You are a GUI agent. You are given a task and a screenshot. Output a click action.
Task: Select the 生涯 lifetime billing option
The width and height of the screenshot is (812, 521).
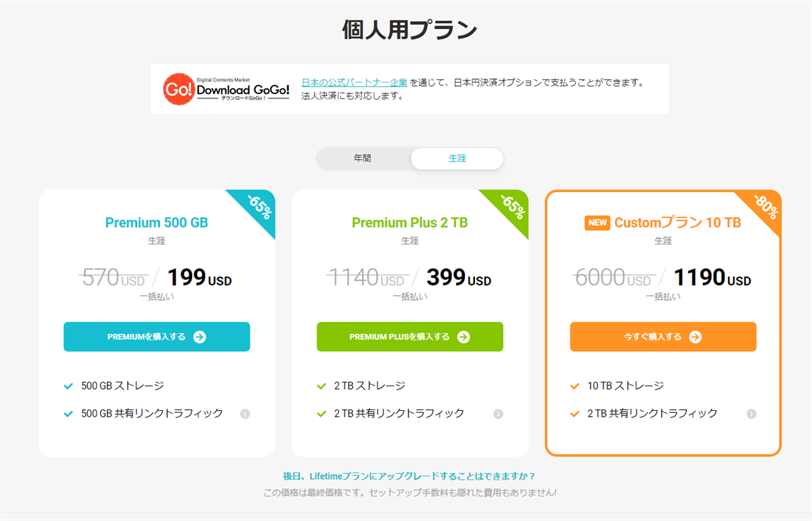(x=457, y=158)
